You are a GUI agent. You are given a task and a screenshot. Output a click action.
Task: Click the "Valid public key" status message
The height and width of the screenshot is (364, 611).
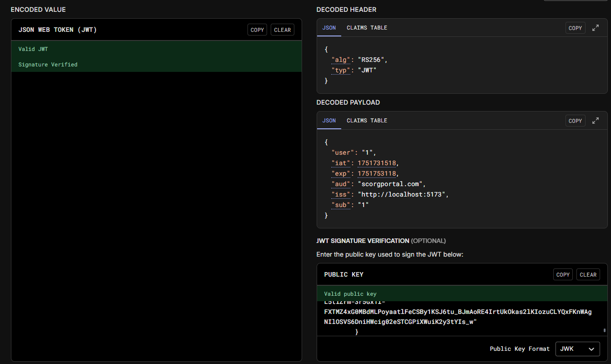(x=350, y=294)
